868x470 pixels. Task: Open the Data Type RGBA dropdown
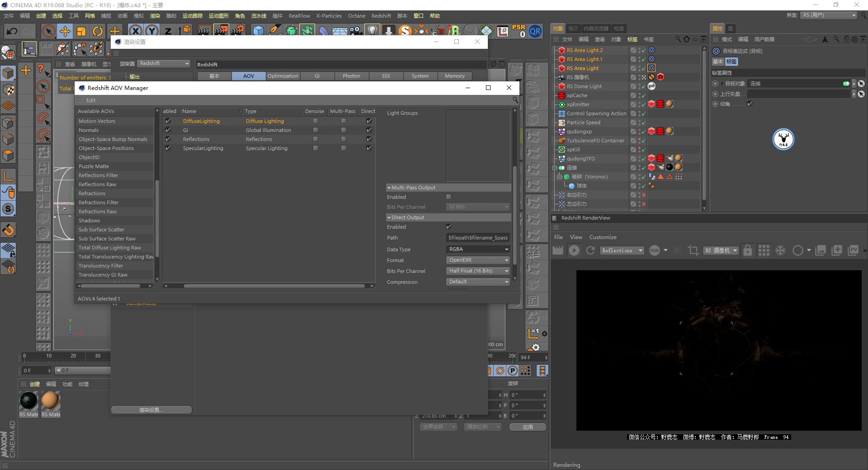click(478, 249)
